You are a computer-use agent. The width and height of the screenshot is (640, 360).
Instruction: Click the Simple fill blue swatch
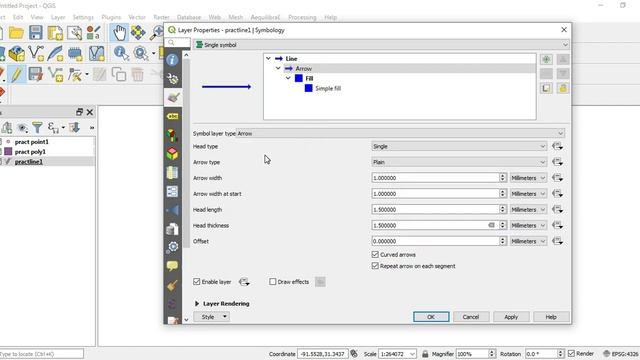[x=309, y=88]
